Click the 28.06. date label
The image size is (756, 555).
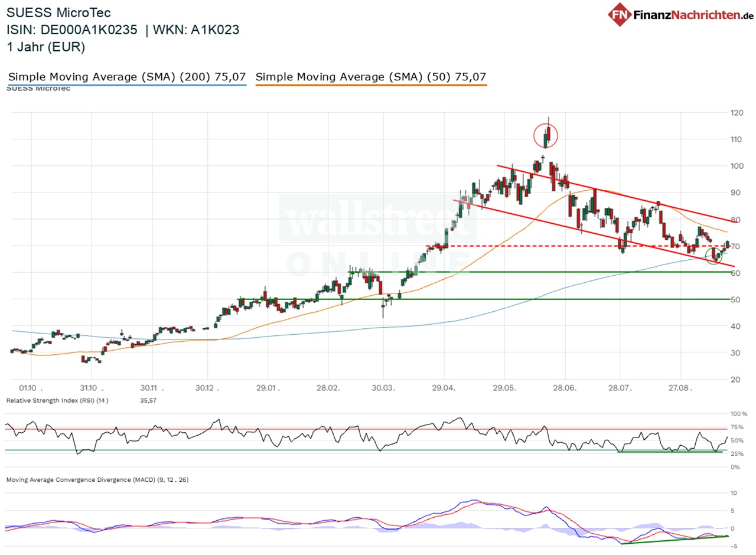pos(566,388)
